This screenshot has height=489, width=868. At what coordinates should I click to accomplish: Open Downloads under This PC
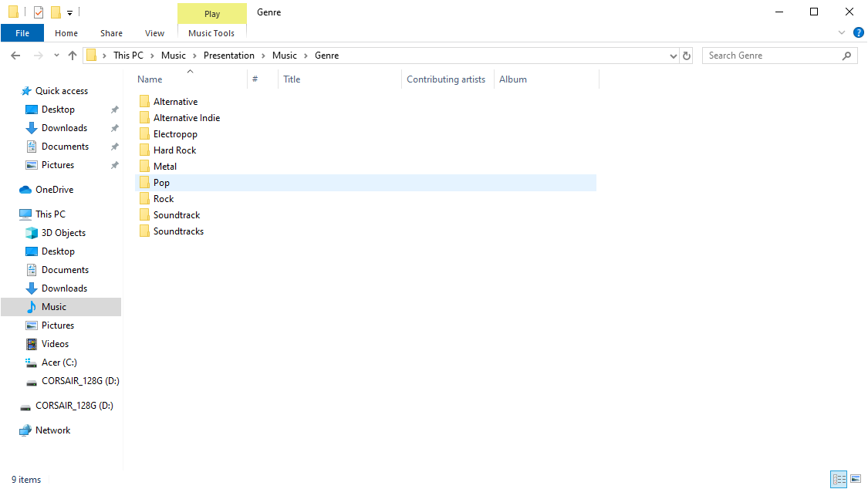coord(64,288)
